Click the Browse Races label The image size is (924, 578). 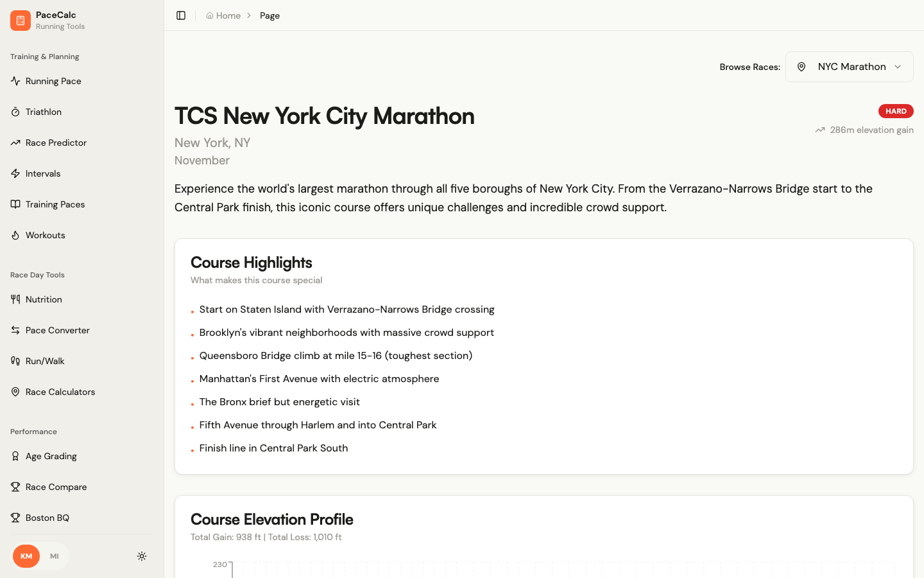(x=750, y=67)
